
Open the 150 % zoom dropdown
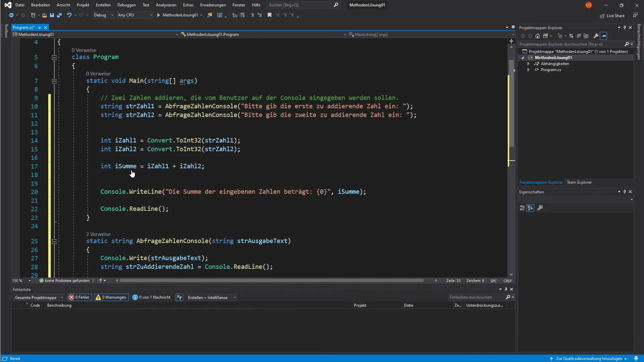(21, 281)
